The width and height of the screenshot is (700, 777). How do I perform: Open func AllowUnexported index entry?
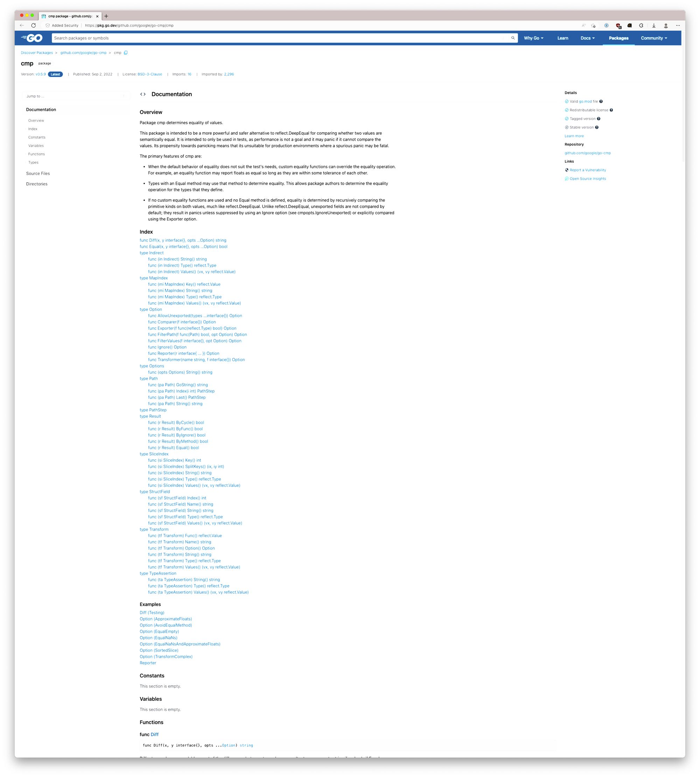pyautogui.click(x=195, y=316)
